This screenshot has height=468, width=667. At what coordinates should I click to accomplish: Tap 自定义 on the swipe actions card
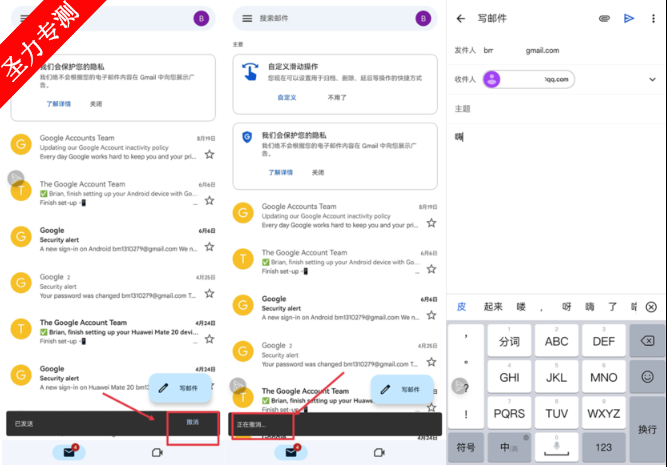click(287, 97)
